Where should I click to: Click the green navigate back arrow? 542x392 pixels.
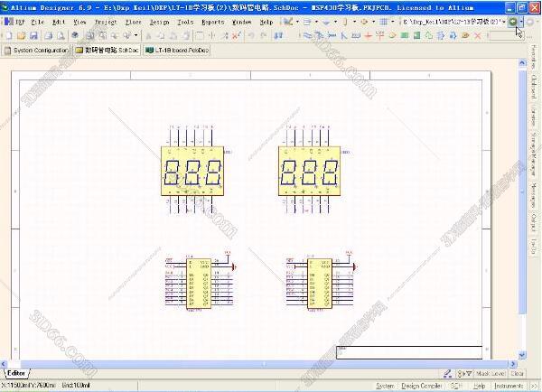click(x=513, y=21)
